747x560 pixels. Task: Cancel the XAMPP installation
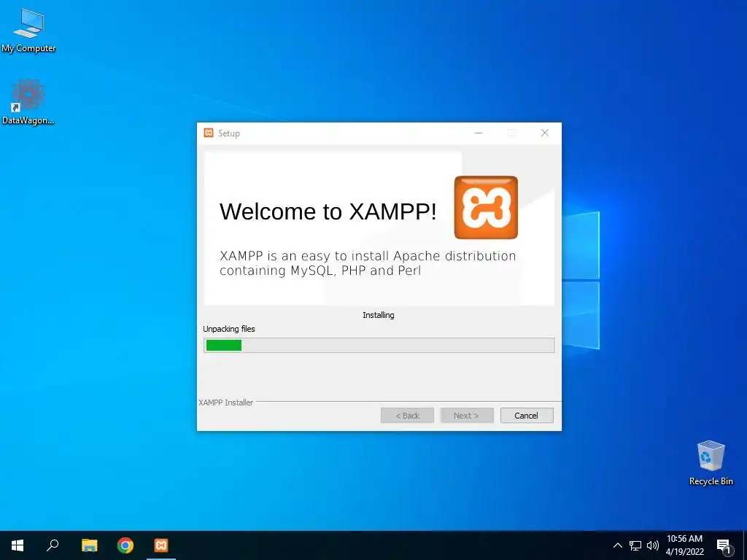point(527,415)
